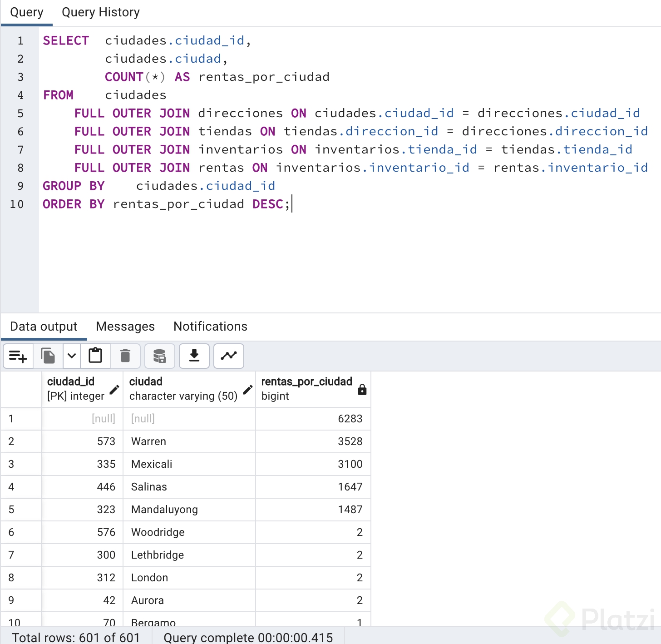Click ORDER BY on line 10
This screenshot has height=644, width=661.
[74, 204]
